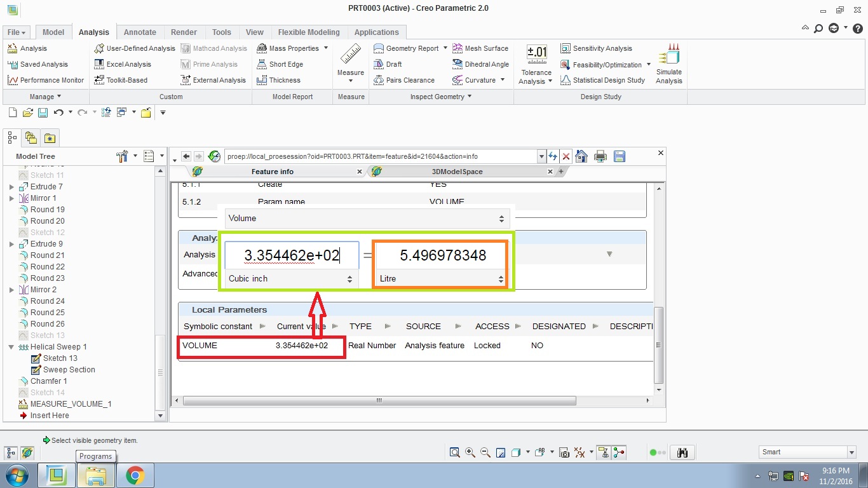Save the model from quick access toolbar
Viewport: 868px width, 488px height.
coord(43,112)
